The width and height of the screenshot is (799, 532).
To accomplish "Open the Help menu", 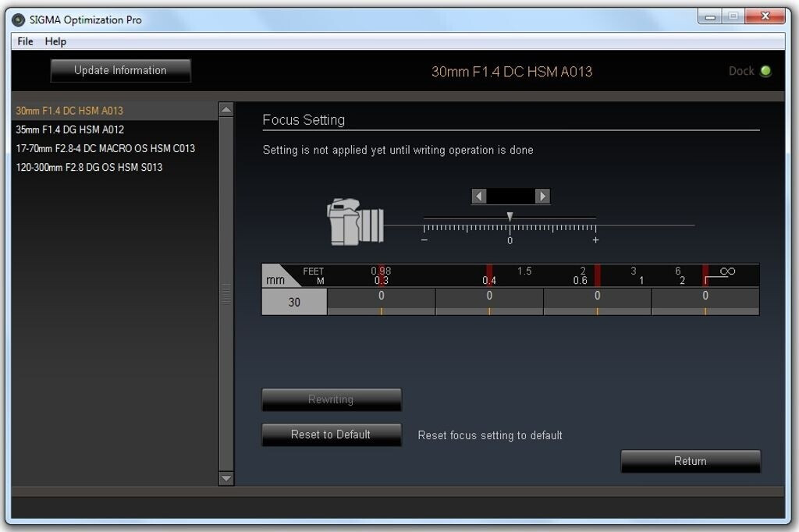I will (x=55, y=41).
